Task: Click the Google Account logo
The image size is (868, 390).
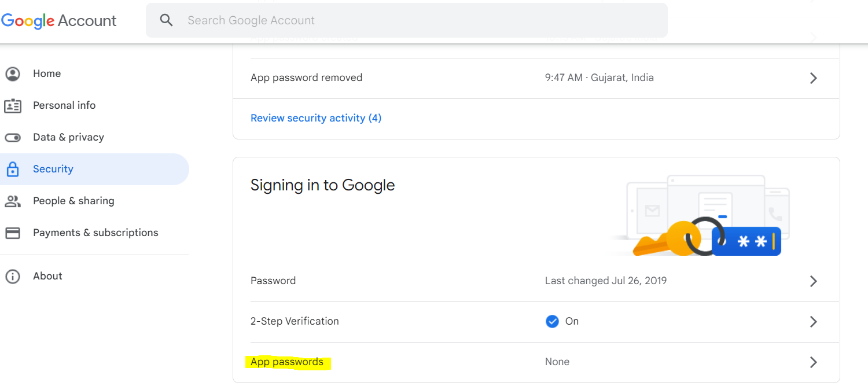Action: click(x=58, y=21)
